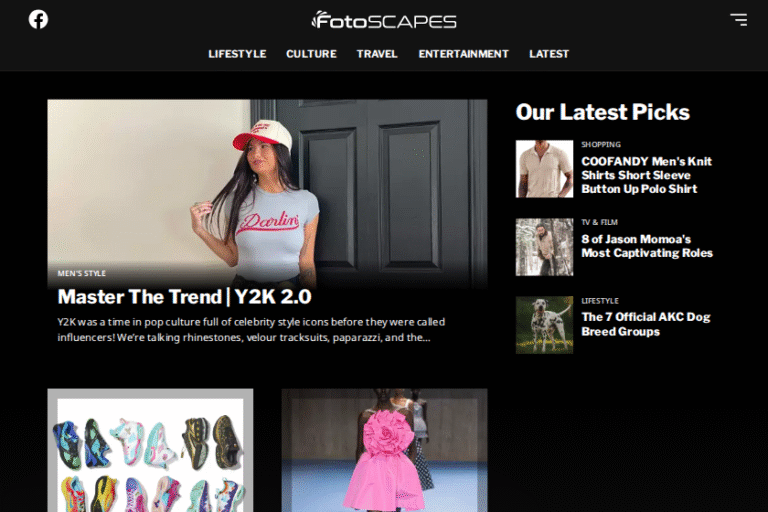Read 8 of Jason Momoa's Captivating Roles
Viewport: 768px width, 512px height.
click(x=646, y=246)
